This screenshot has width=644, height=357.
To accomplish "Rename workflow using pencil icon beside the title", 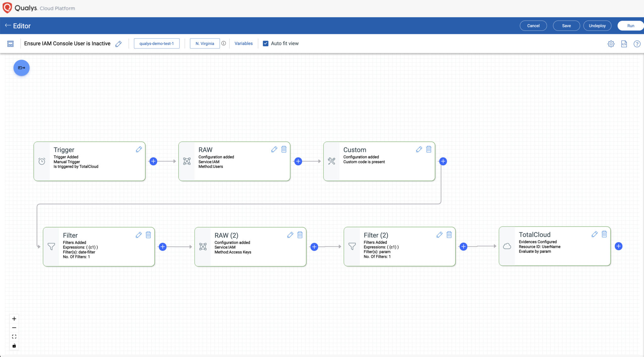I will click(119, 44).
